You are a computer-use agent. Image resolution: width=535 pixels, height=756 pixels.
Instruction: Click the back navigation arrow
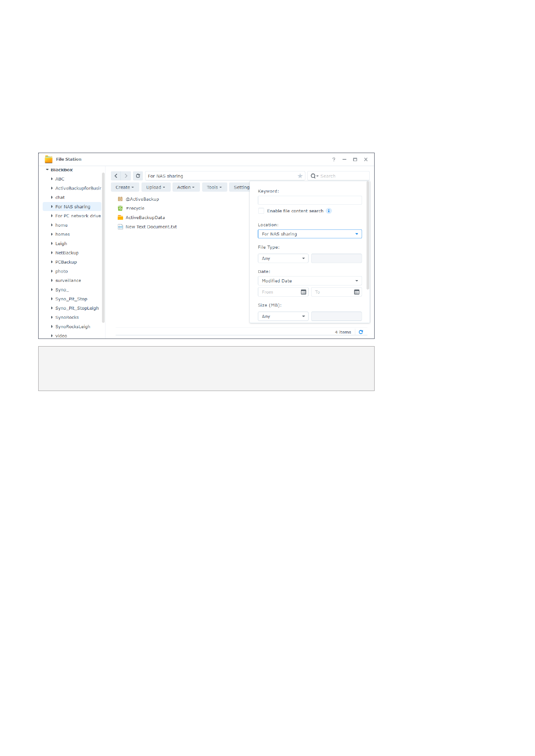tap(116, 176)
